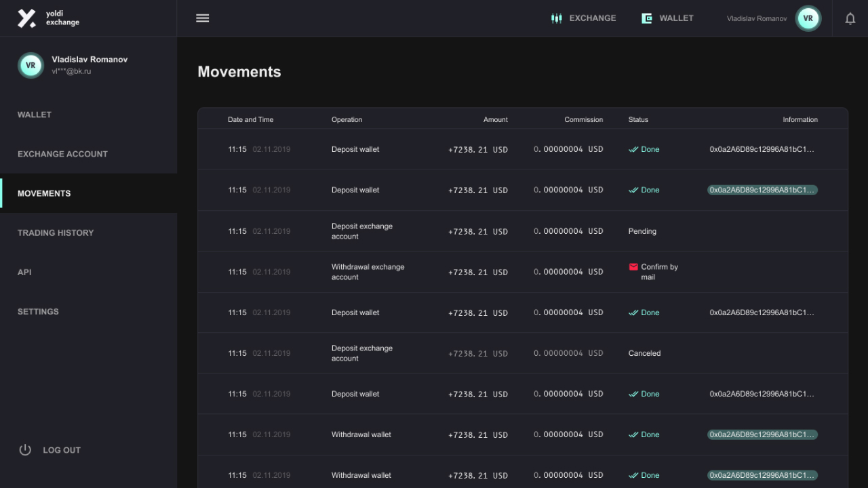868x488 pixels.
Task: Click the red mail icon by Confirm by mail
Action: (x=633, y=267)
